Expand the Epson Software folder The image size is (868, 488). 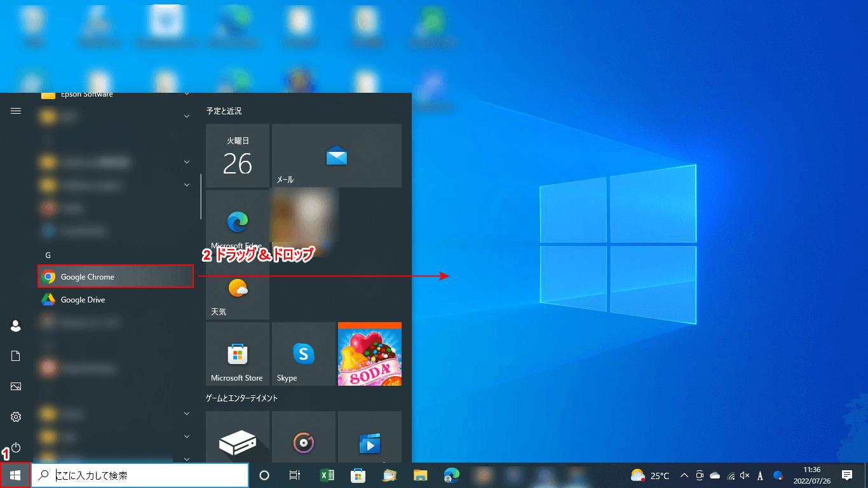116,95
